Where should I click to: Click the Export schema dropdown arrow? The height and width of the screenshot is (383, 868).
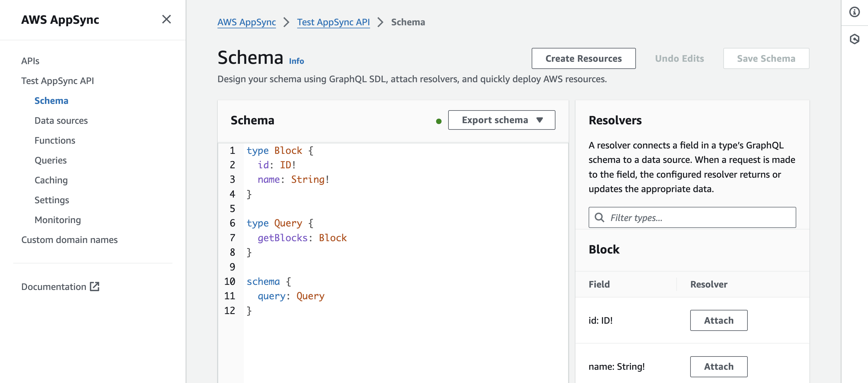[539, 120]
